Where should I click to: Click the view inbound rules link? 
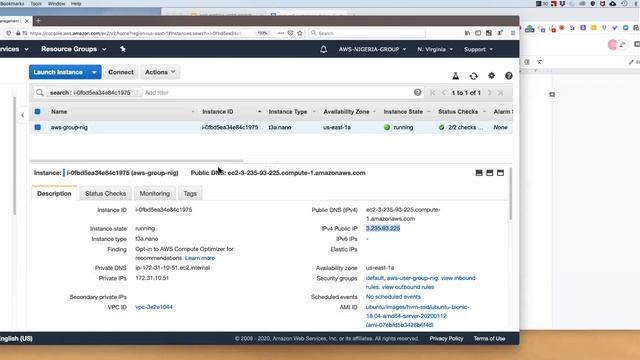[x=421, y=282]
